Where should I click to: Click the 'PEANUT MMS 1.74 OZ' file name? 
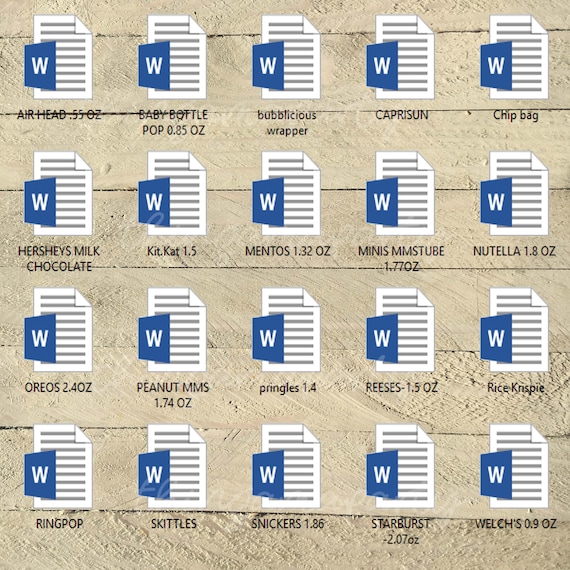[173, 395]
